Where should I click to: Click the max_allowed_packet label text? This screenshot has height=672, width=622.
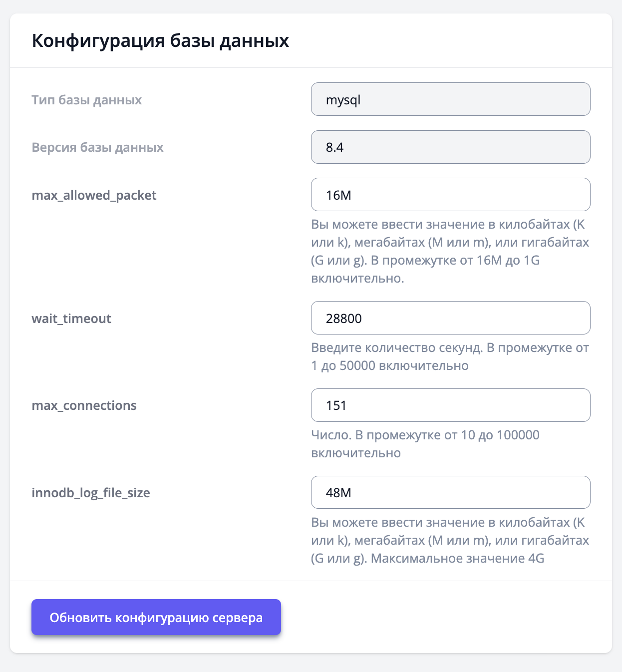click(94, 195)
